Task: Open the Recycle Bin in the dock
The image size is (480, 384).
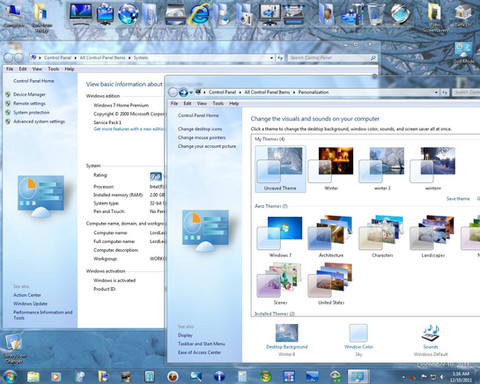Action: pos(376,14)
